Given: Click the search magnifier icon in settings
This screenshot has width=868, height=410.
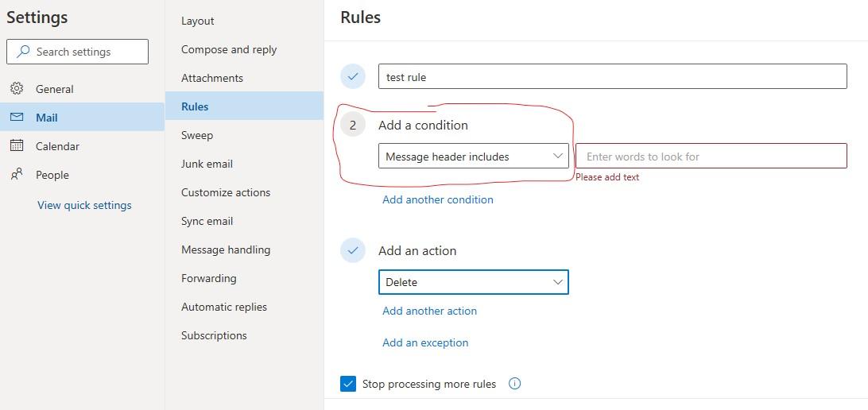Looking at the screenshot, I should pyautogui.click(x=22, y=52).
